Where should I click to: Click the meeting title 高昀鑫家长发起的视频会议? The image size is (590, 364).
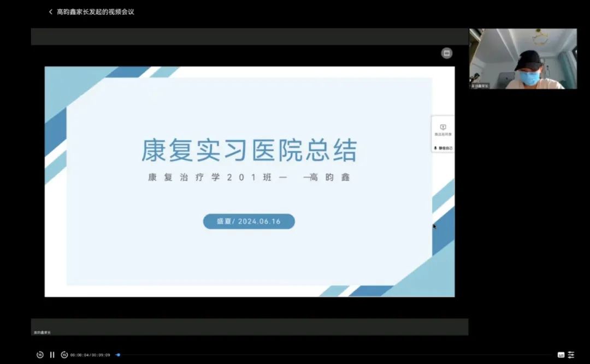coord(96,12)
